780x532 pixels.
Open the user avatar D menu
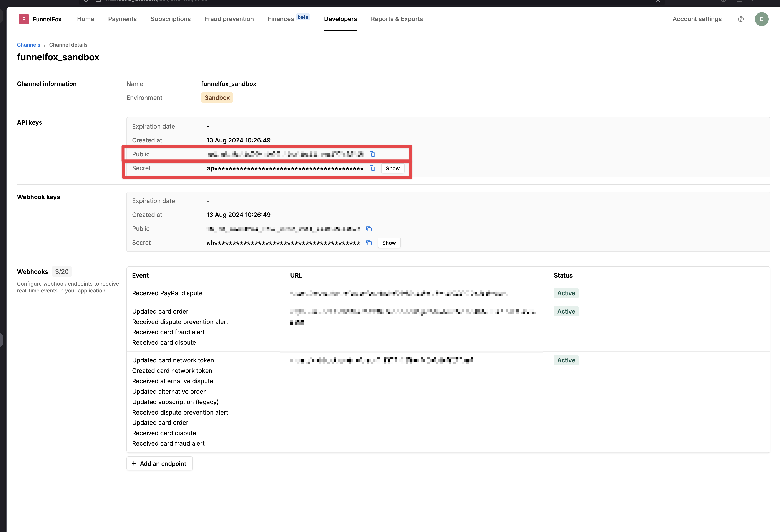[x=761, y=19]
